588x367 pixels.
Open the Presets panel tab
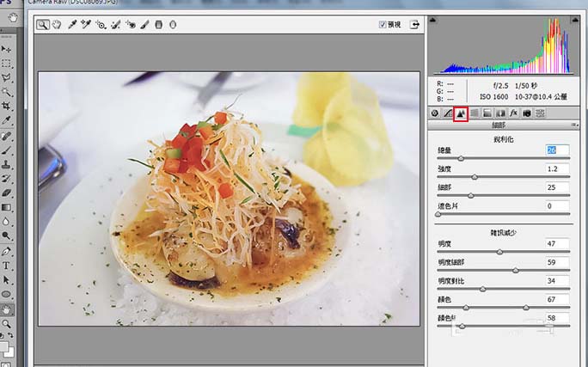click(x=540, y=113)
